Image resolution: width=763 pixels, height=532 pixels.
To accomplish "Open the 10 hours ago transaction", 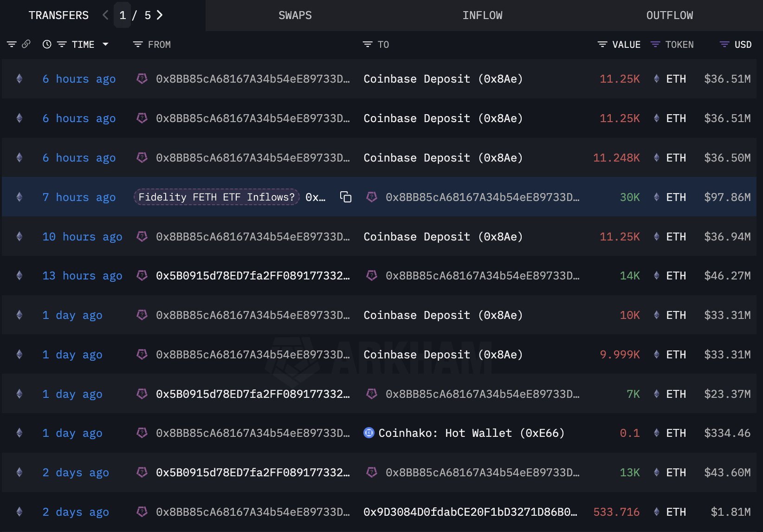I will tap(82, 237).
